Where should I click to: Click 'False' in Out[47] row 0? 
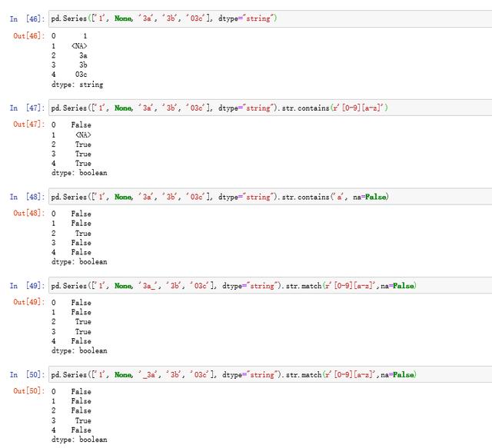(81, 124)
